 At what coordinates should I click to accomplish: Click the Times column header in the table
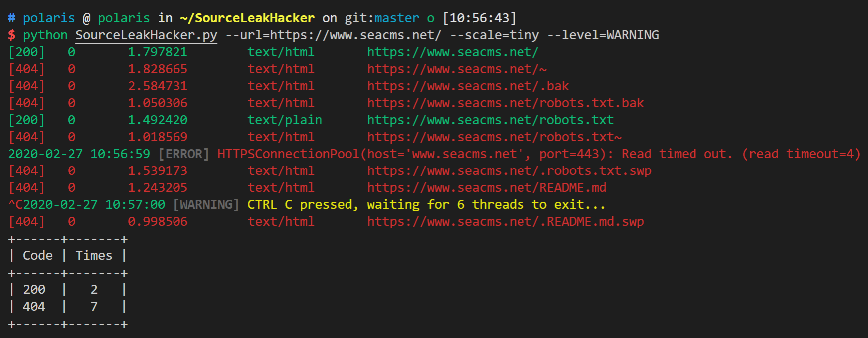tap(94, 255)
